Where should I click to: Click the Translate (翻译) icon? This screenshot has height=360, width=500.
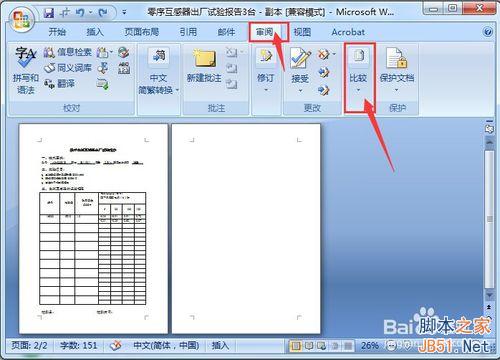point(59,84)
